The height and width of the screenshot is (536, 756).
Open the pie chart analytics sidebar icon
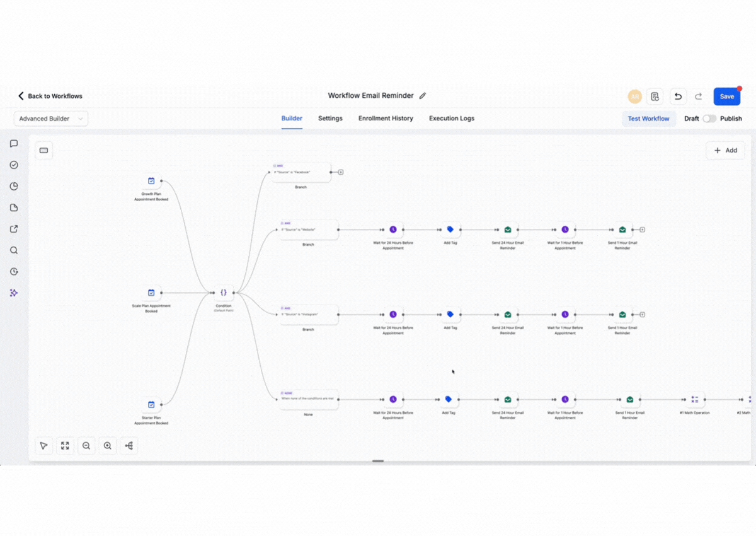coord(14,186)
